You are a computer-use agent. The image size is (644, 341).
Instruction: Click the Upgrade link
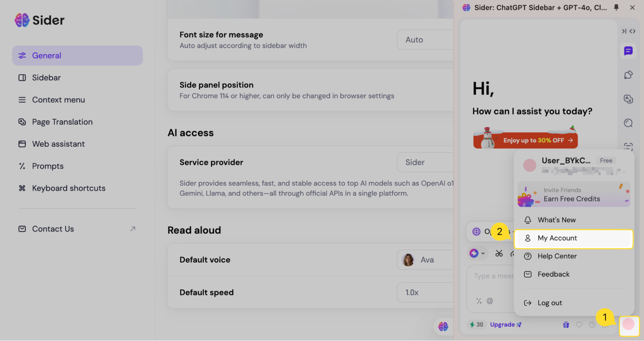(x=505, y=325)
